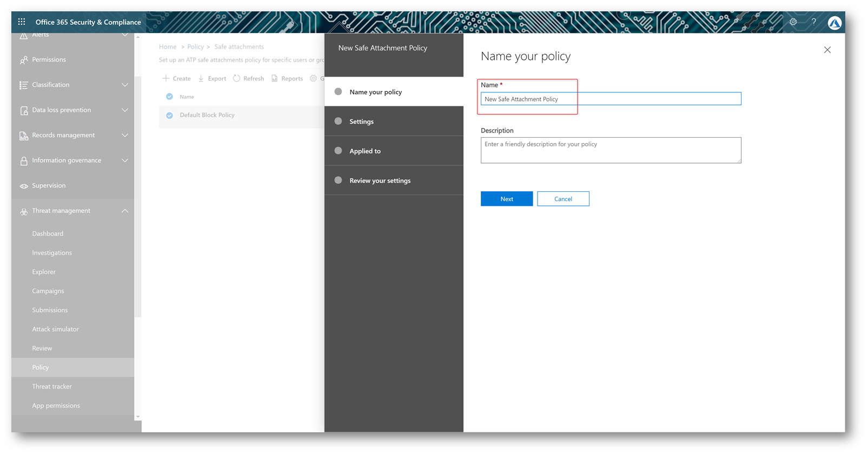The image size is (868, 455).
Task: Click the Next button
Action: [x=507, y=199]
